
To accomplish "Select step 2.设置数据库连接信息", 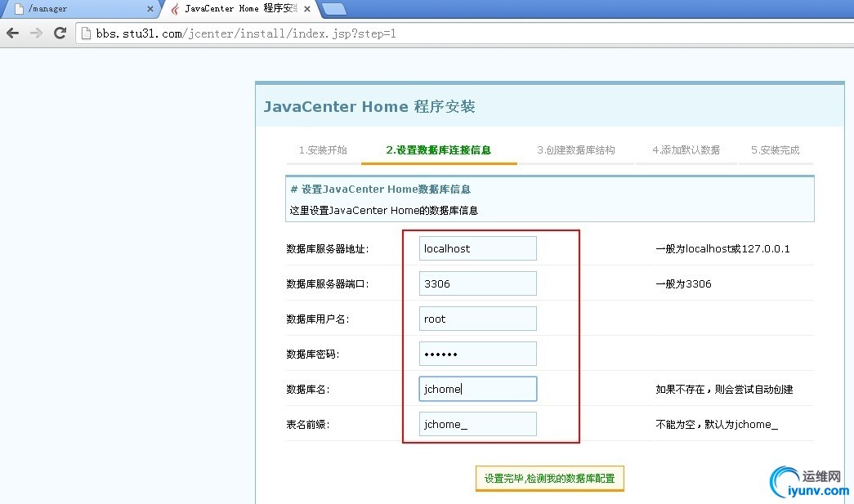I will pos(439,150).
